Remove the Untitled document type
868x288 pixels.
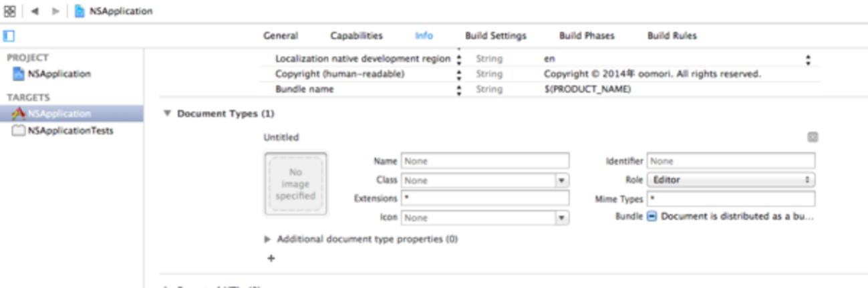pyautogui.click(x=813, y=137)
